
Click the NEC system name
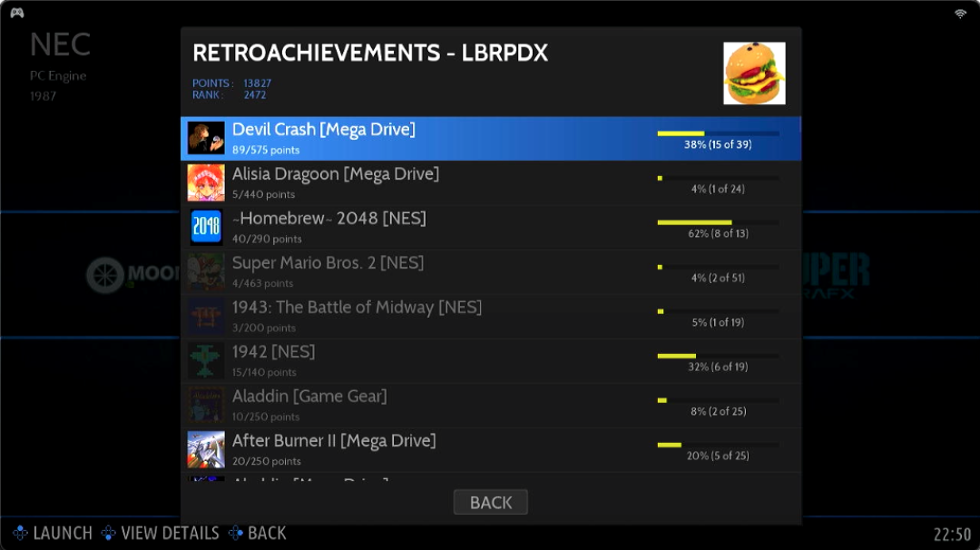tap(60, 44)
